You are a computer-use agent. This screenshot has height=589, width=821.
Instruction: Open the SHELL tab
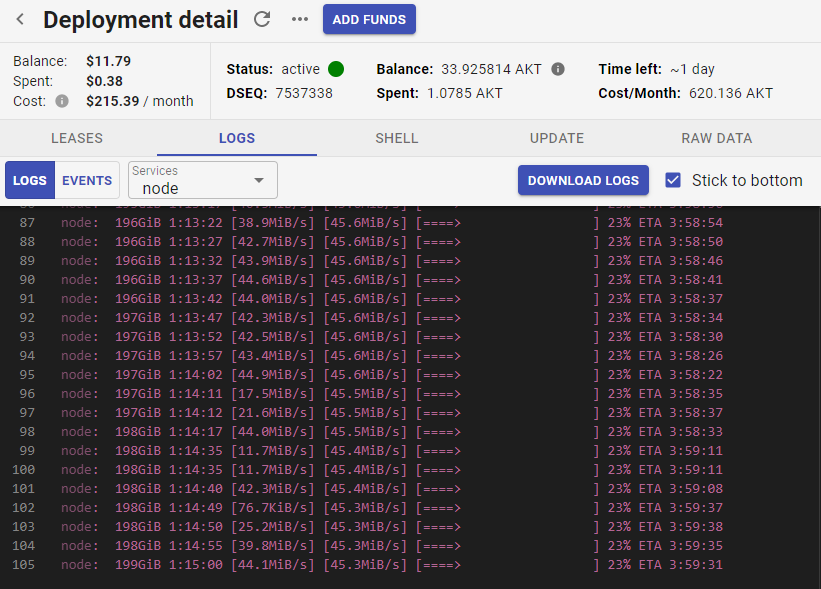(396, 138)
